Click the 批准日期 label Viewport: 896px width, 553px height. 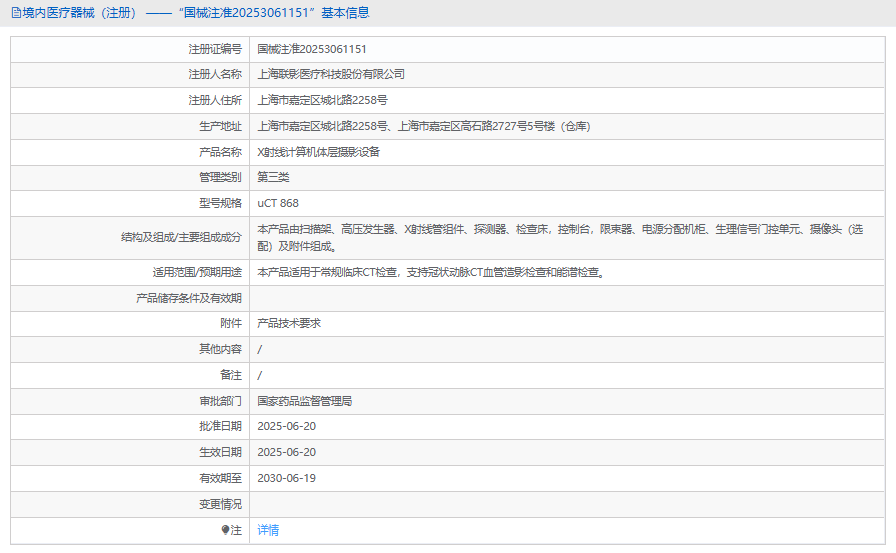(x=221, y=426)
